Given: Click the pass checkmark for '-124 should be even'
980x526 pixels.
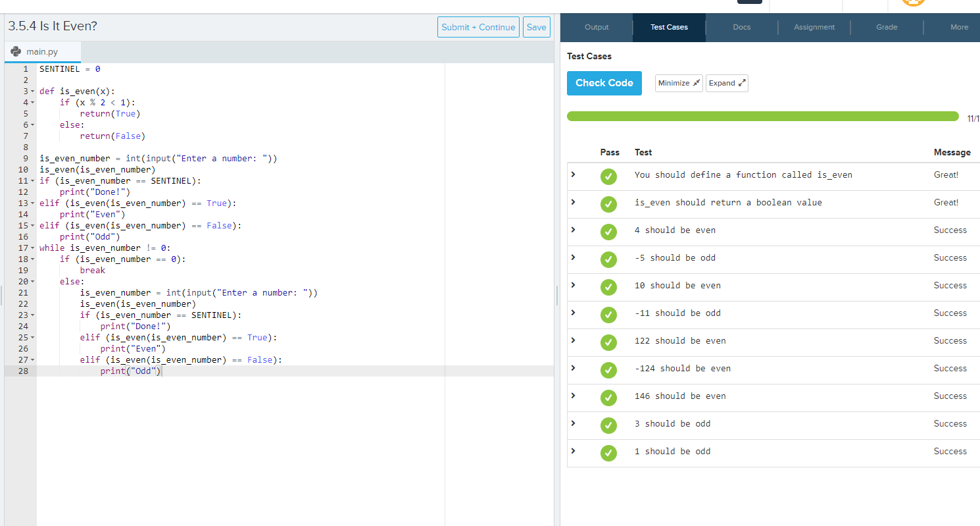Looking at the screenshot, I should click(609, 370).
